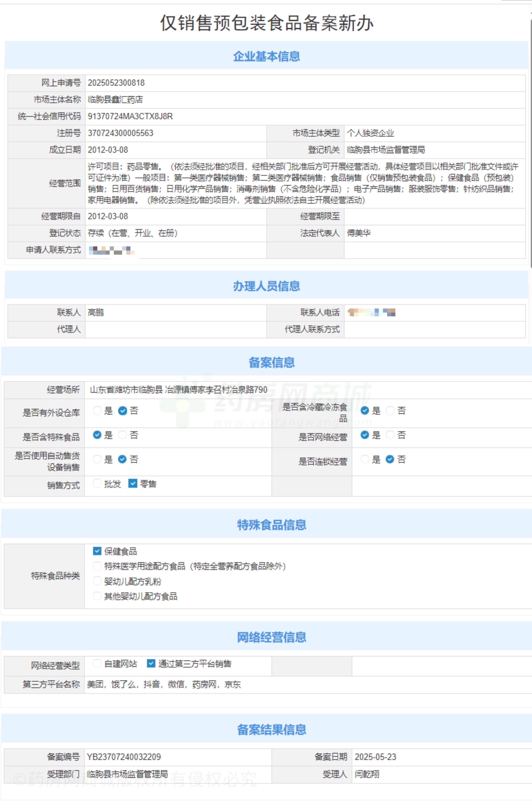Click legal representative name 傅美华
The height and width of the screenshot is (801, 532).
[359, 233]
